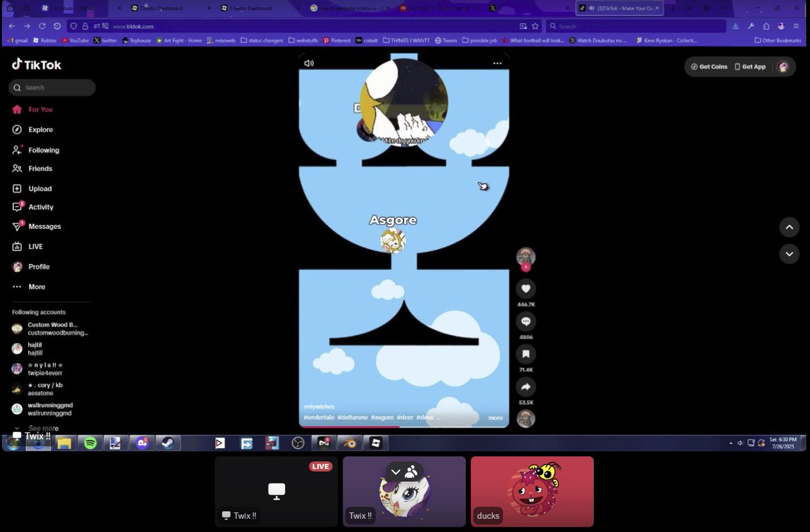Viewport: 810px width, 532px height.
Task: Open the comments showing 4806
Action: tap(526, 321)
